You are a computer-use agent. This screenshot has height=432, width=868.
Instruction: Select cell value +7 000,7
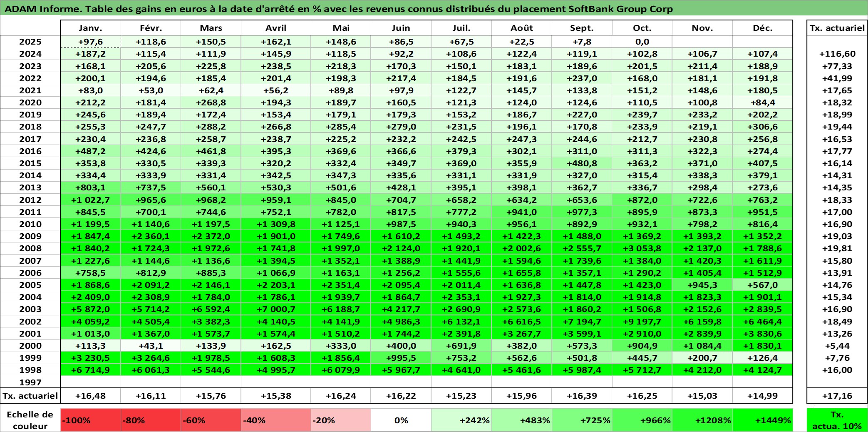pos(276,309)
